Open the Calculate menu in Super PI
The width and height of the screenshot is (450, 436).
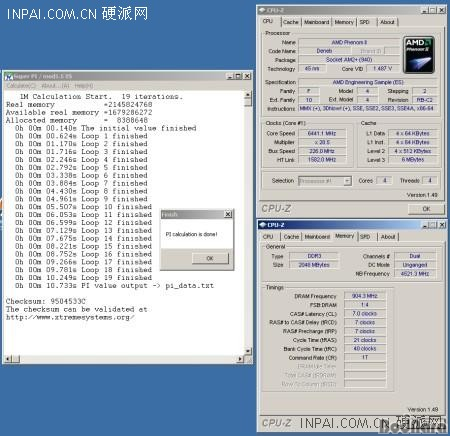tap(21, 86)
